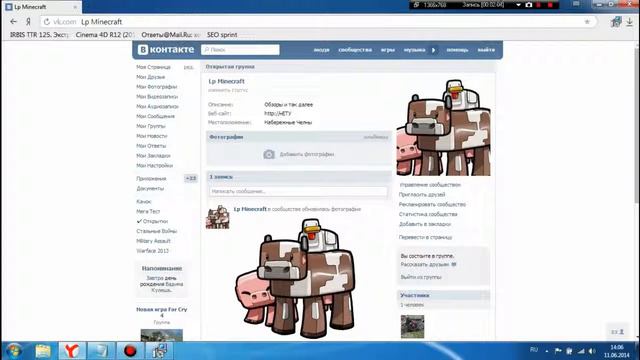Bookmark the page with the star icon
Image resolution: width=640 pixels, height=360 pixels.
point(587,22)
